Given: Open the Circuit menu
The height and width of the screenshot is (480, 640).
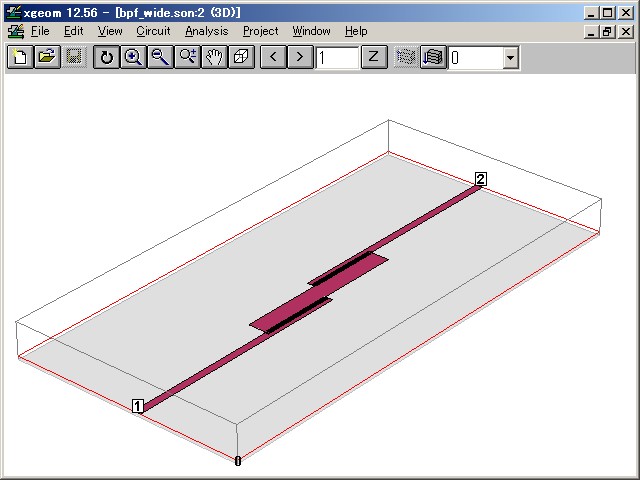Looking at the screenshot, I should pos(153,31).
